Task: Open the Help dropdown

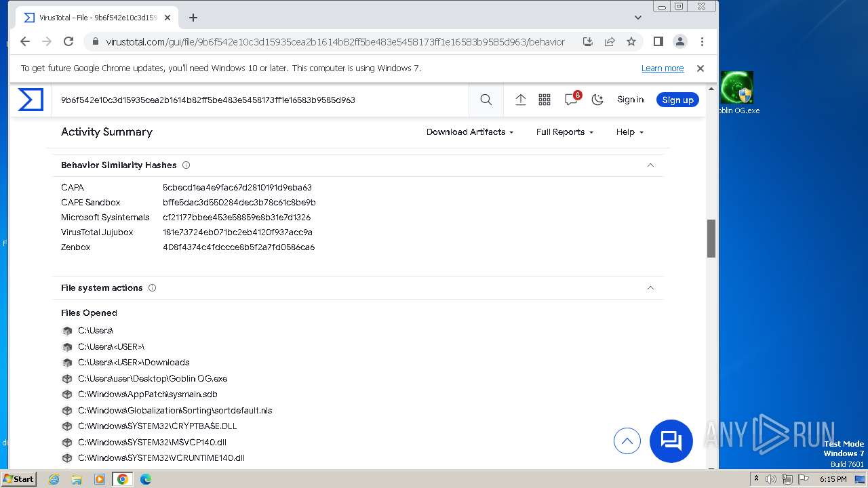Action: (630, 132)
